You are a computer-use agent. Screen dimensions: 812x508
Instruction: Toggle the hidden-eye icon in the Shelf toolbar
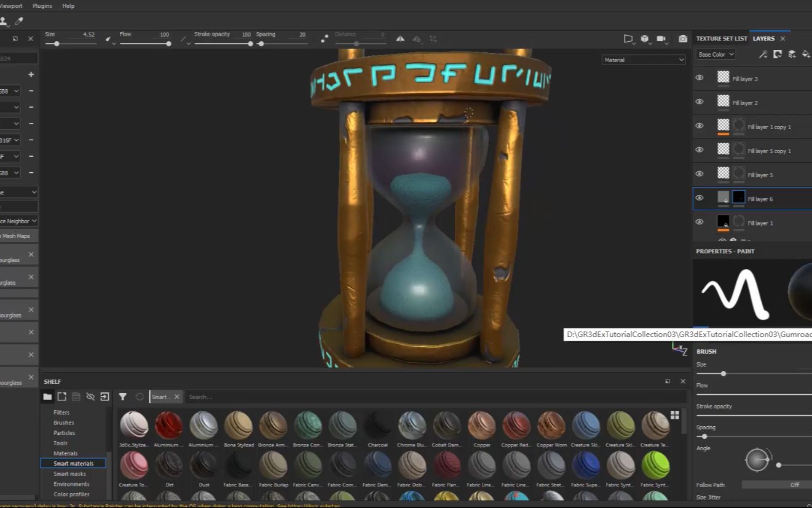[x=90, y=397]
